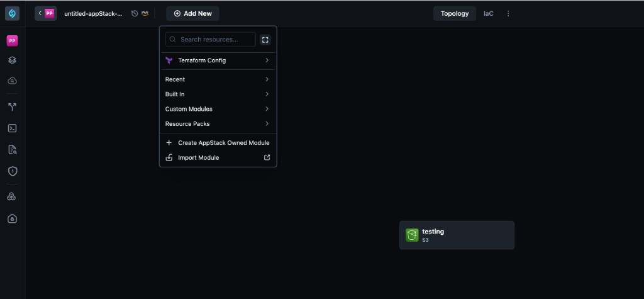
Task: Open the Resource Packs submenu
Action: pyautogui.click(x=218, y=124)
